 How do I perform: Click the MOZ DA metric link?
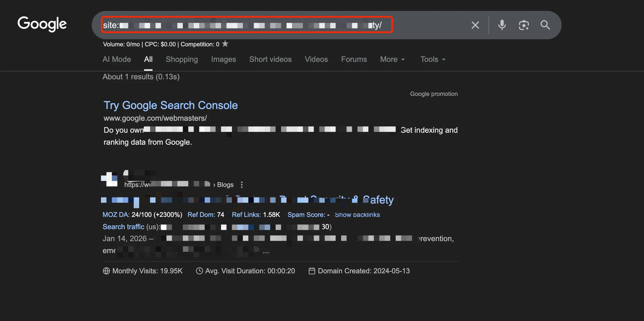coord(116,215)
